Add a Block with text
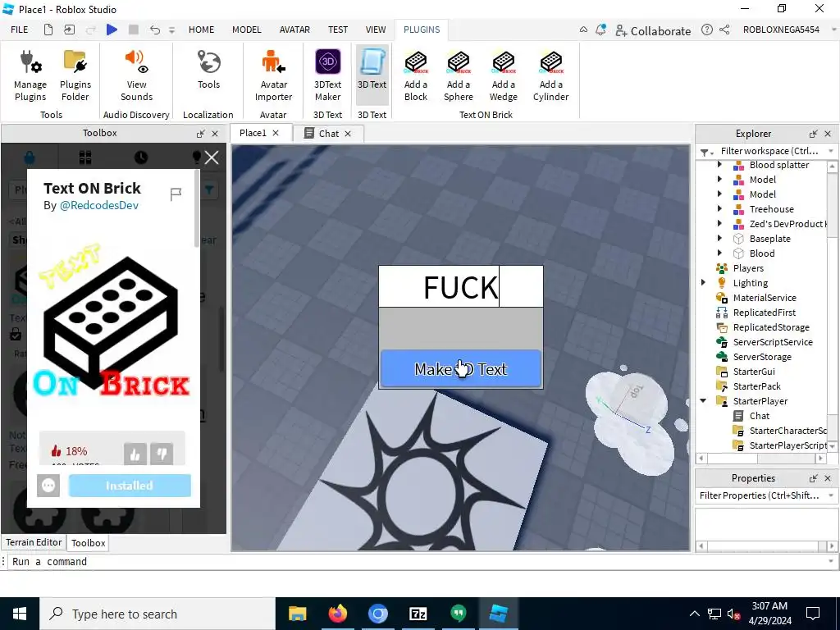Viewport: 840px width, 630px height. pos(416,76)
